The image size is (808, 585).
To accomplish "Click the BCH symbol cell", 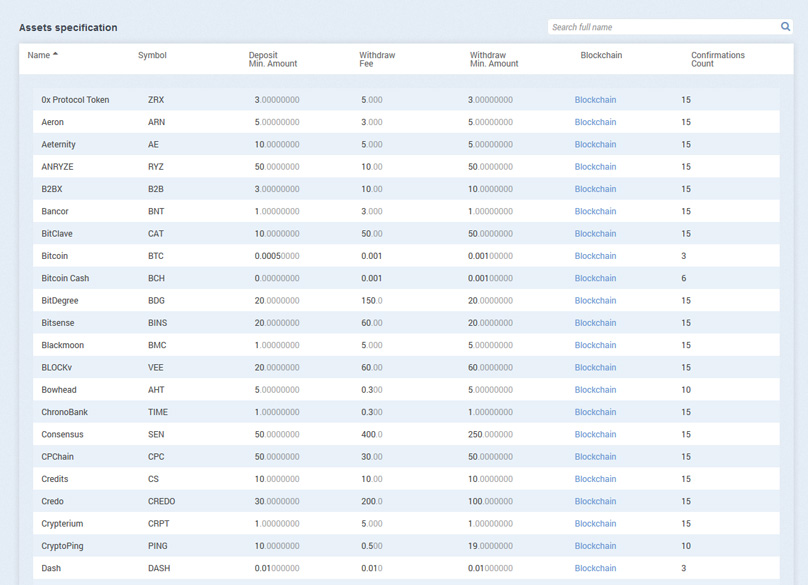I will [x=156, y=278].
